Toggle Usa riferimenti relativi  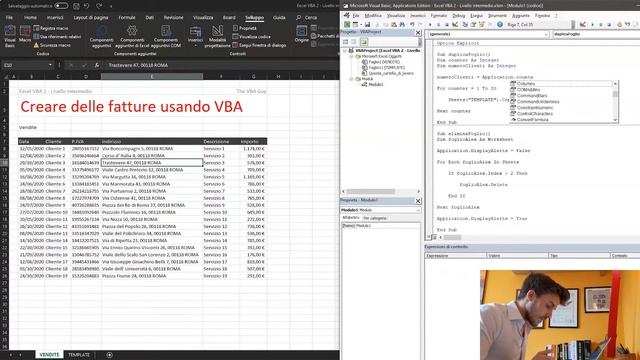[x=57, y=37]
